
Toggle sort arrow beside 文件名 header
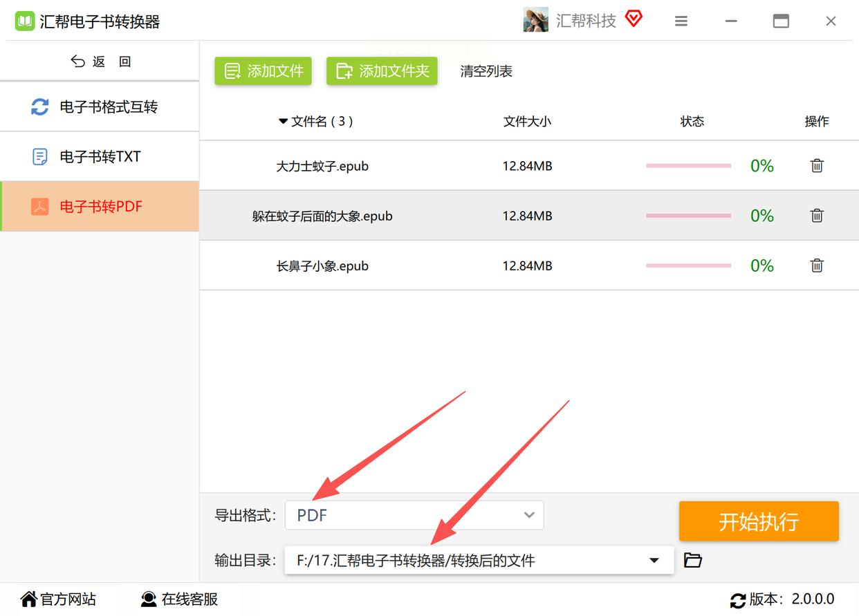pyautogui.click(x=282, y=122)
